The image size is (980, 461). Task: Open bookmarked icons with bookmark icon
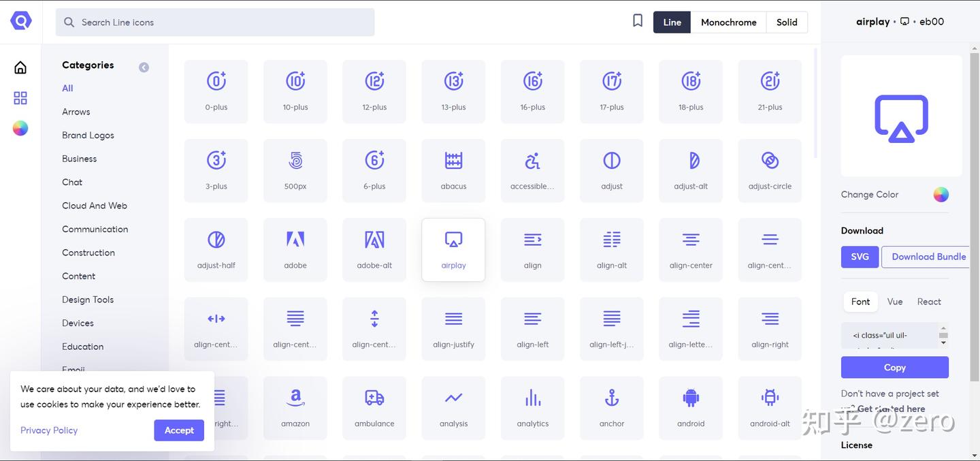pyautogui.click(x=638, y=21)
